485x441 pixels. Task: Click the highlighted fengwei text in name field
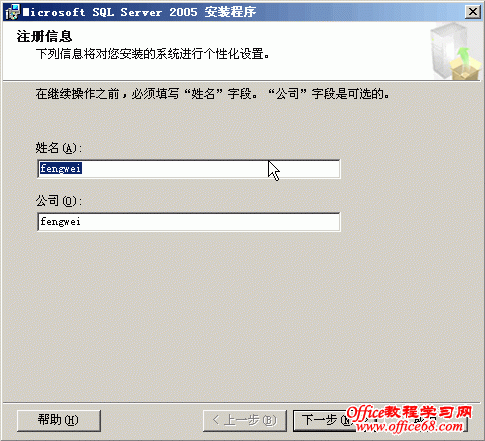(60, 168)
